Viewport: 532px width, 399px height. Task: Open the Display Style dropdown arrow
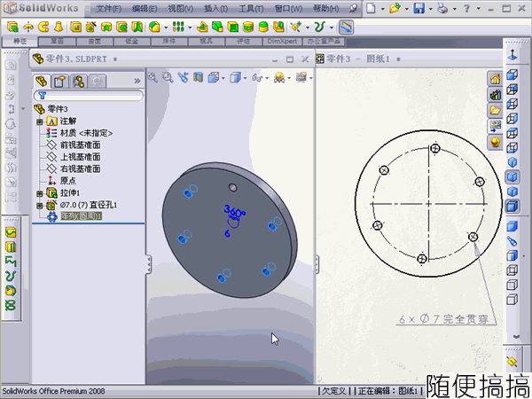(x=245, y=78)
